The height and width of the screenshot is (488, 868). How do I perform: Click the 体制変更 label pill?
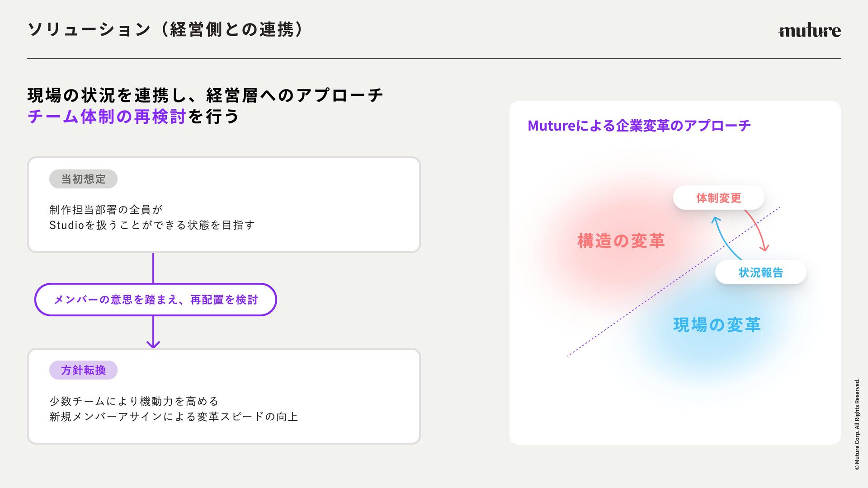(718, 198)
